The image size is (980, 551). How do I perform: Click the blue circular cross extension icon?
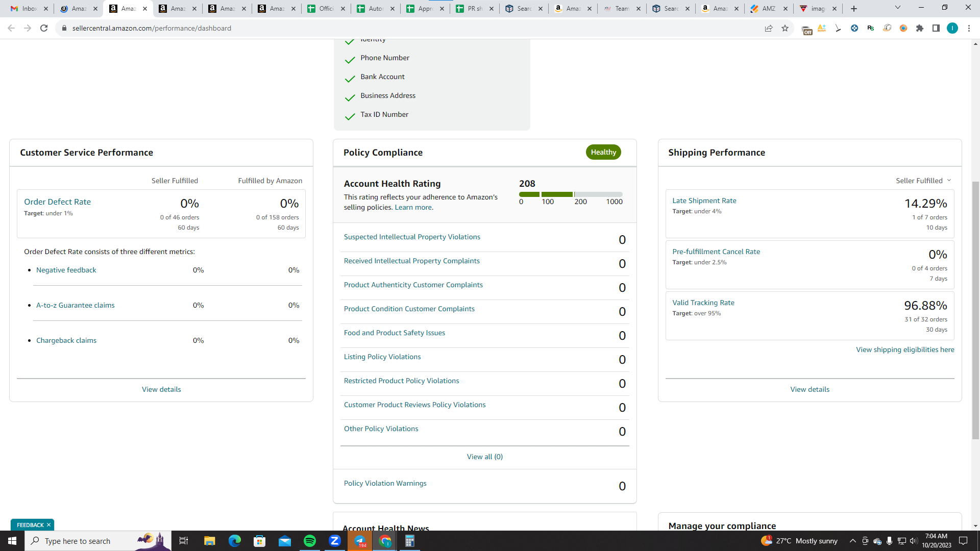tap(854, 28)
